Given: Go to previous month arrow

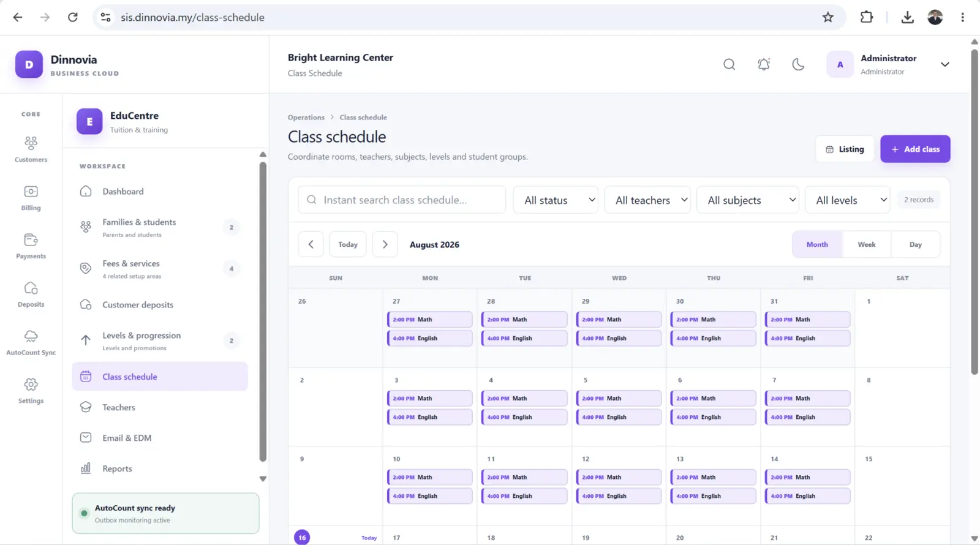Looking at the screenshot, I should coord(311,244).
